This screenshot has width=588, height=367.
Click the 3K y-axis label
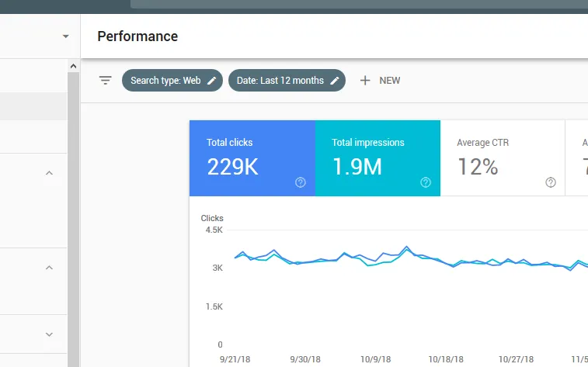pos(217,268)
